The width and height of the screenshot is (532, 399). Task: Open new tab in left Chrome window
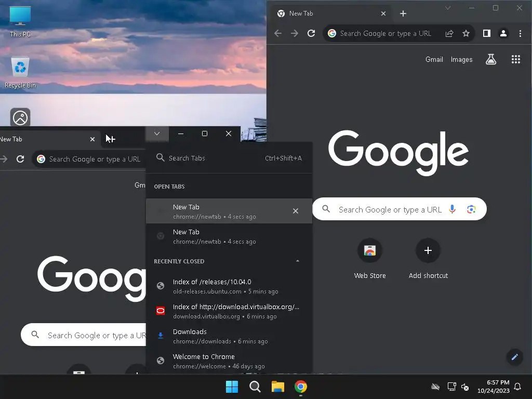111,139
